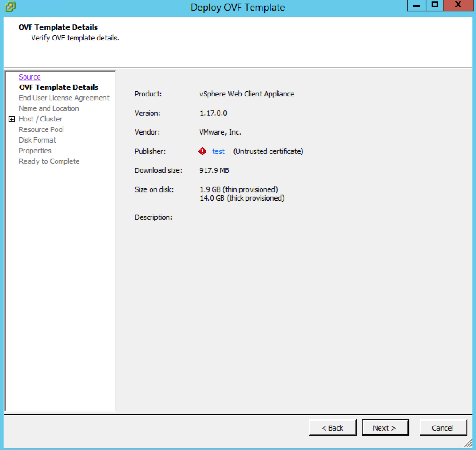Click the (Untrusted certificate) text
The width and height of the screenshot is (476, 450).
pyautogui.click(x=269, y=151)
